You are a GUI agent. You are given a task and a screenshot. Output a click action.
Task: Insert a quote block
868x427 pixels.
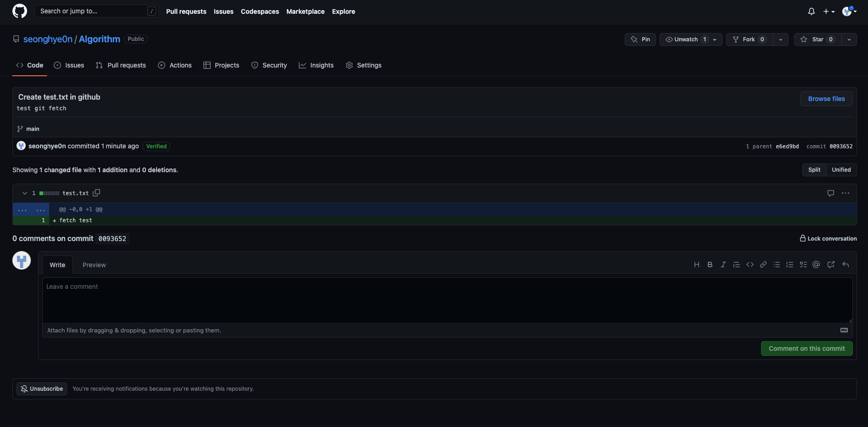tap(737, 264)
